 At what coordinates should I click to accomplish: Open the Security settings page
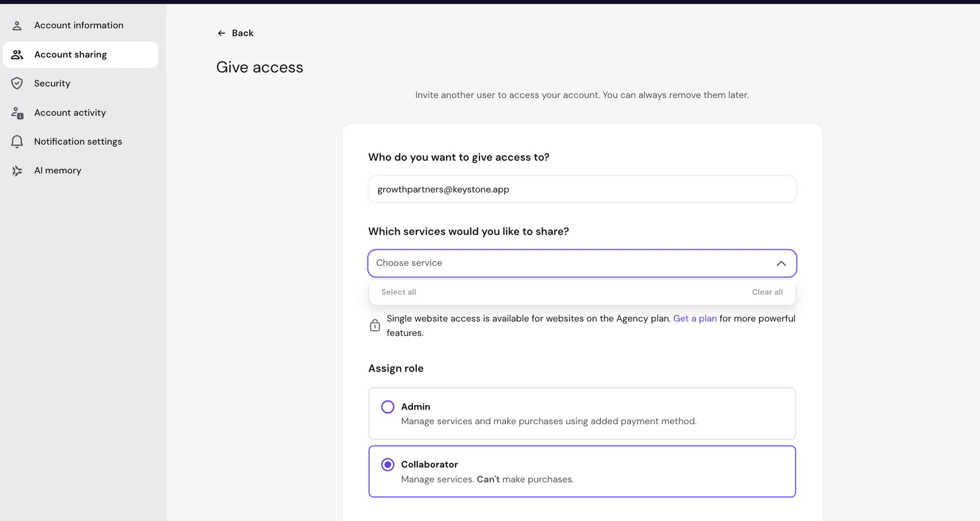coord(80,83)
